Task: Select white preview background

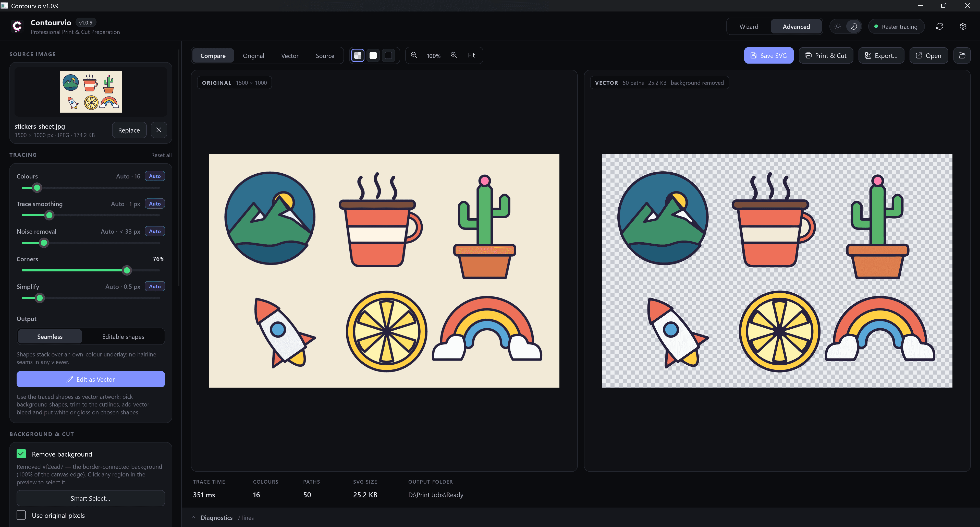Action: (373, 56)
